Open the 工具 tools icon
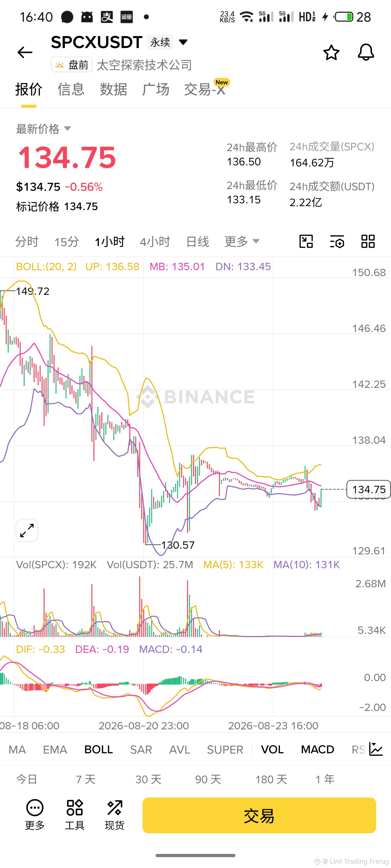Viewport: 391px width, 868px height. point(75,815)
